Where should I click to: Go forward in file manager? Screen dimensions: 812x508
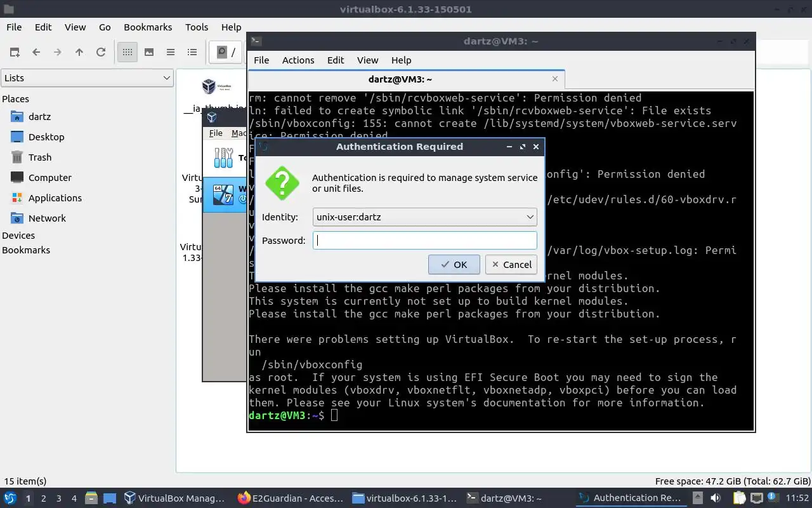click(58, 52)
